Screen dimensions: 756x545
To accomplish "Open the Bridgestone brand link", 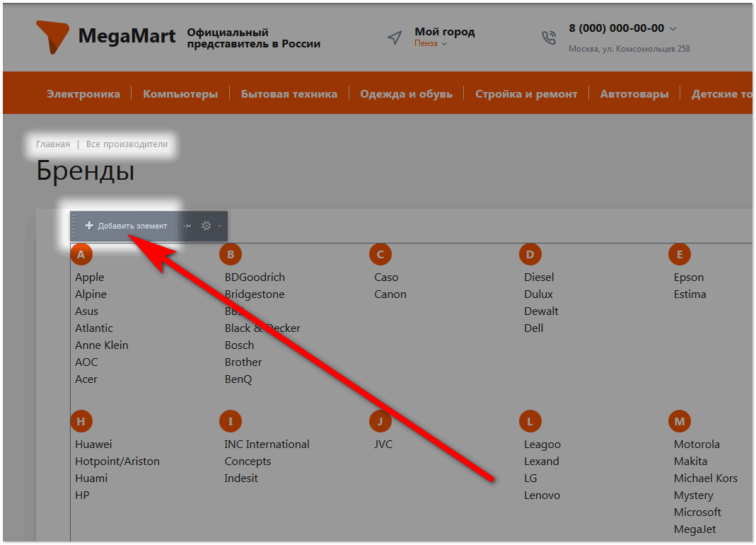I will point(255,294).
